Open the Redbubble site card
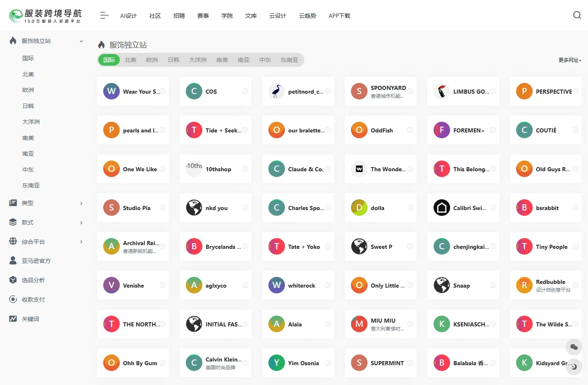This screenshot has width=588, height=385. pyautogui.click(x=546, y=285)
